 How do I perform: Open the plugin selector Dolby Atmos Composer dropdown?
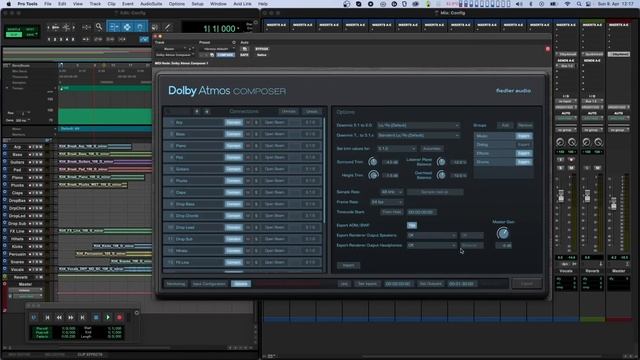point(175,55)
